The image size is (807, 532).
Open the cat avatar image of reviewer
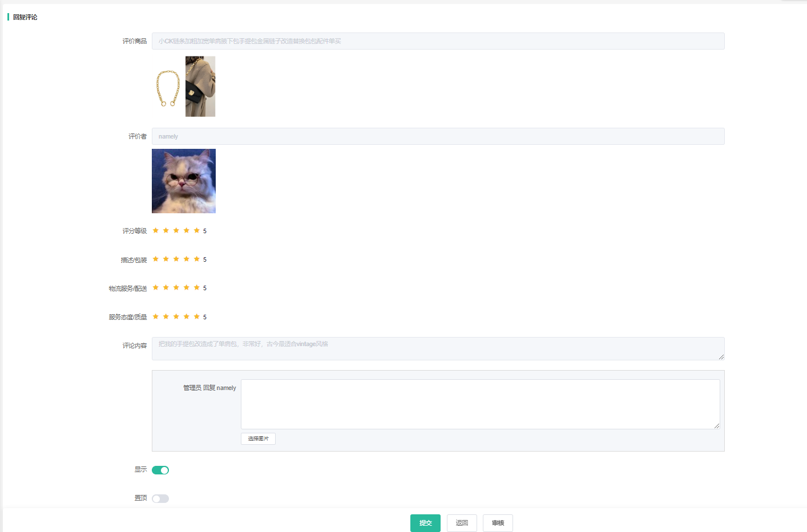coord(184,181)
